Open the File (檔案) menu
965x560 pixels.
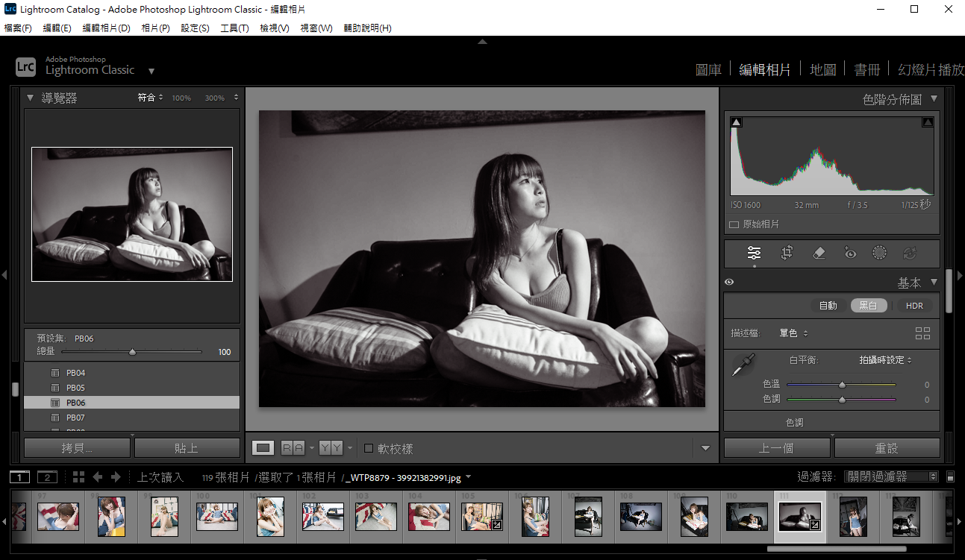(18, 28)
